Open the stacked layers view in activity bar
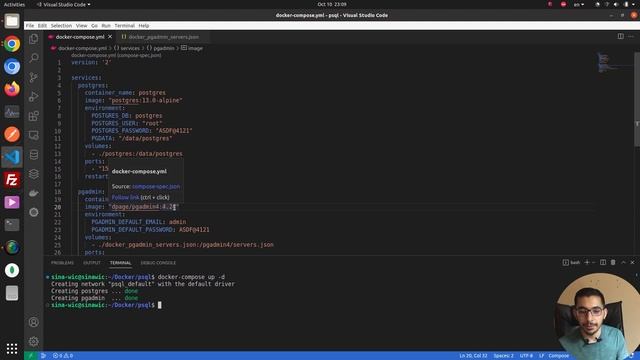The height and width of the screenshot is (360, 640). (x=34, y=174)
